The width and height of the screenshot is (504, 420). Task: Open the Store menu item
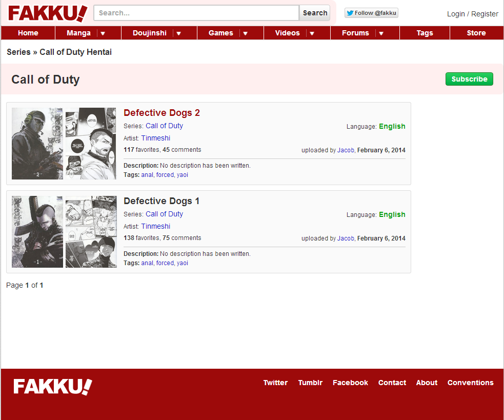476,33
